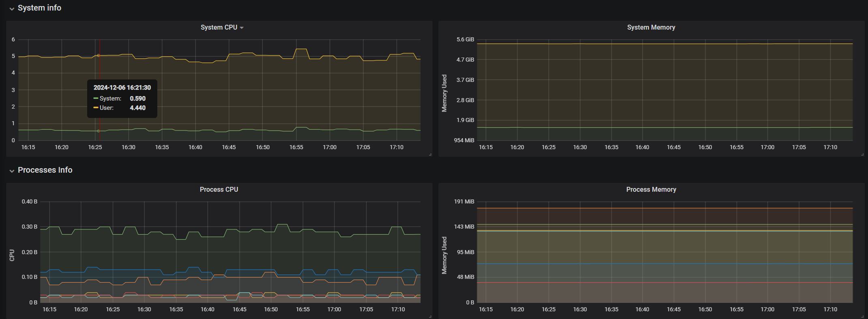Click the blue line in Process Memory graph

click(x=665, y=264)
